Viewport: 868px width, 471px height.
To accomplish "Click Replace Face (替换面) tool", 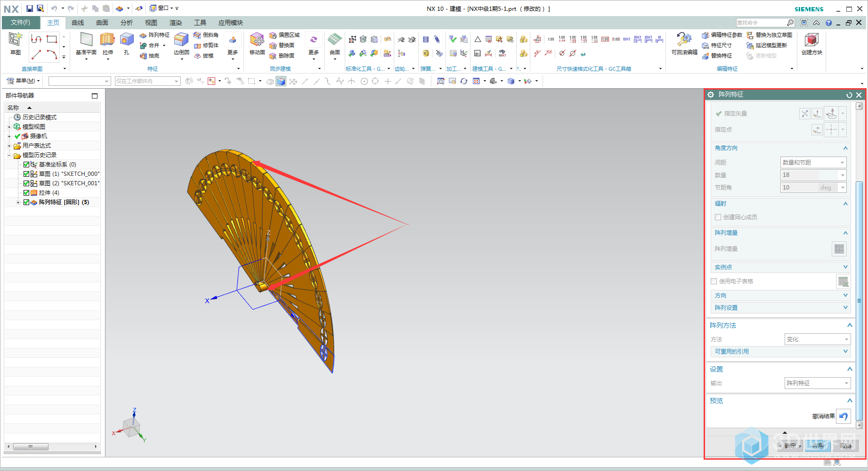I will pos(282,45).
